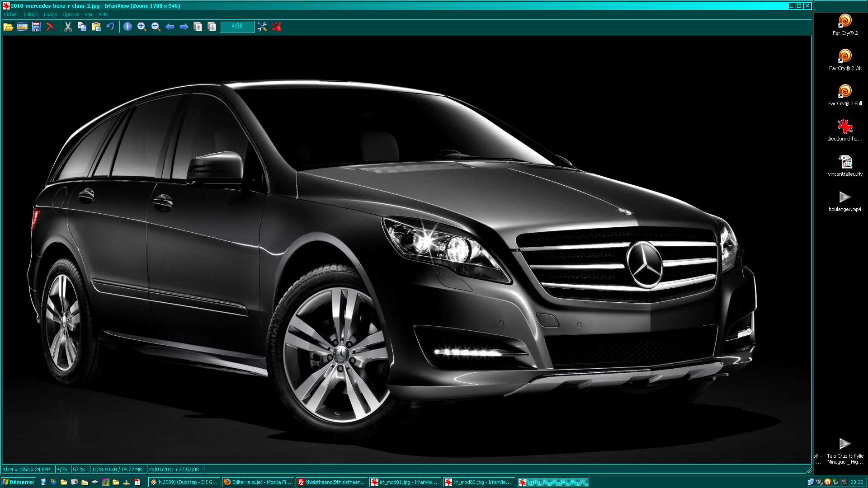Open Adobe PDF quick launch icon
The image size is (868, 488).
coord(137,482)
